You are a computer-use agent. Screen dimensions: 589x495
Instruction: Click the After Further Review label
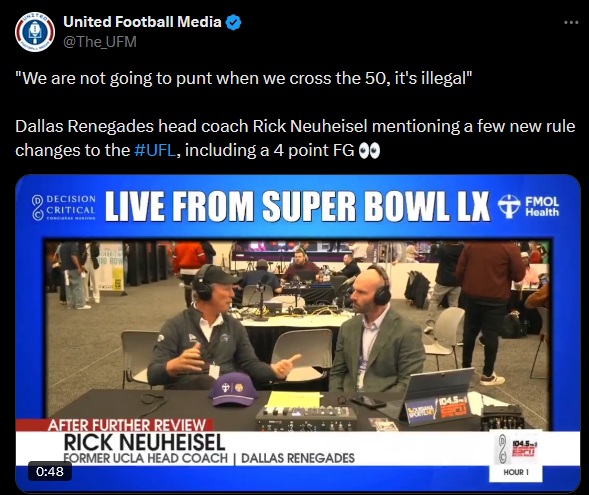tap(127, 426)
